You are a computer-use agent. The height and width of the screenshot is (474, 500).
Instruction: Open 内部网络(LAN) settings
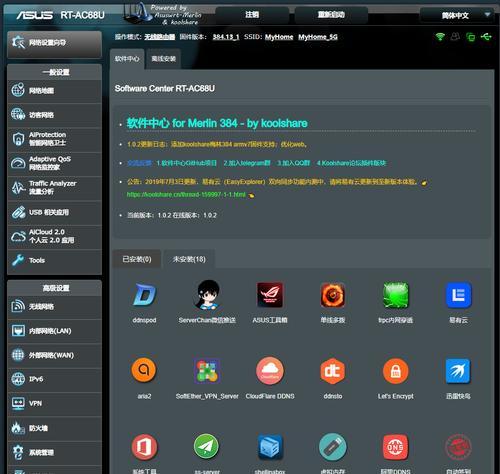coord(54,331)
